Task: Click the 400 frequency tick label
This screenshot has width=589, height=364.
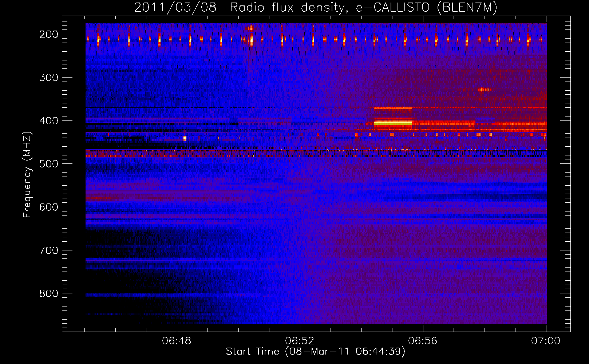Action: point(49,121)
